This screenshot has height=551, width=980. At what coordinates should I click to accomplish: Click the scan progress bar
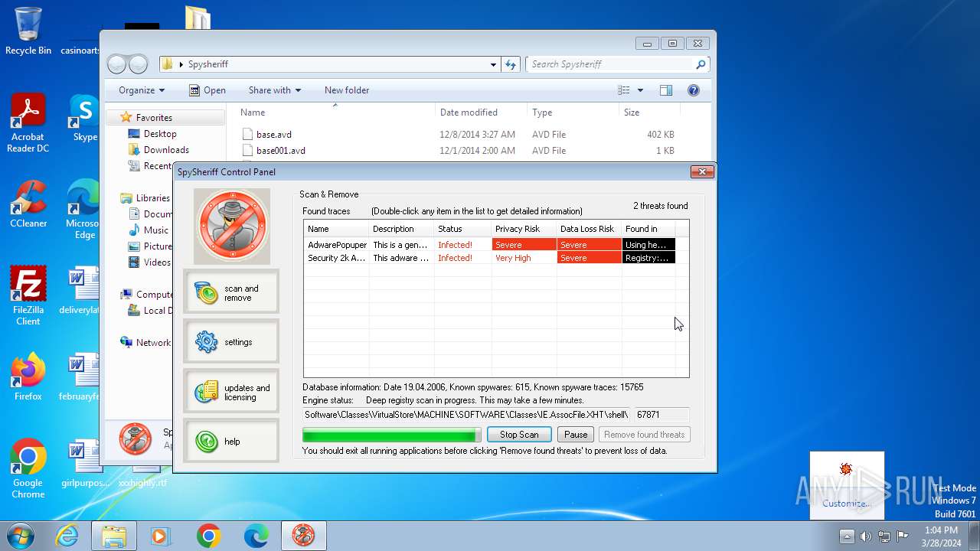392,435
